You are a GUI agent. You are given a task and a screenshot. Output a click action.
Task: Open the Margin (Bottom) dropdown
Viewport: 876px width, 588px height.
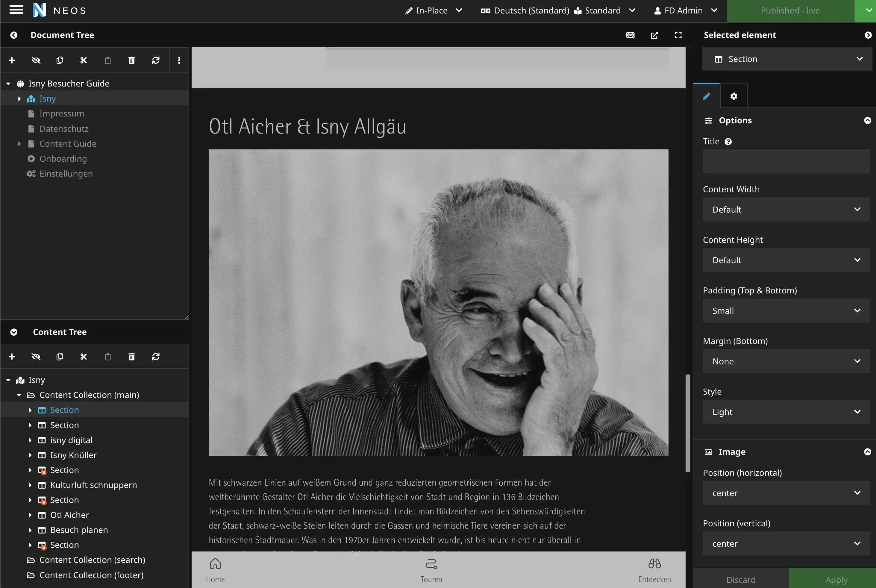(x=786, y=361)
